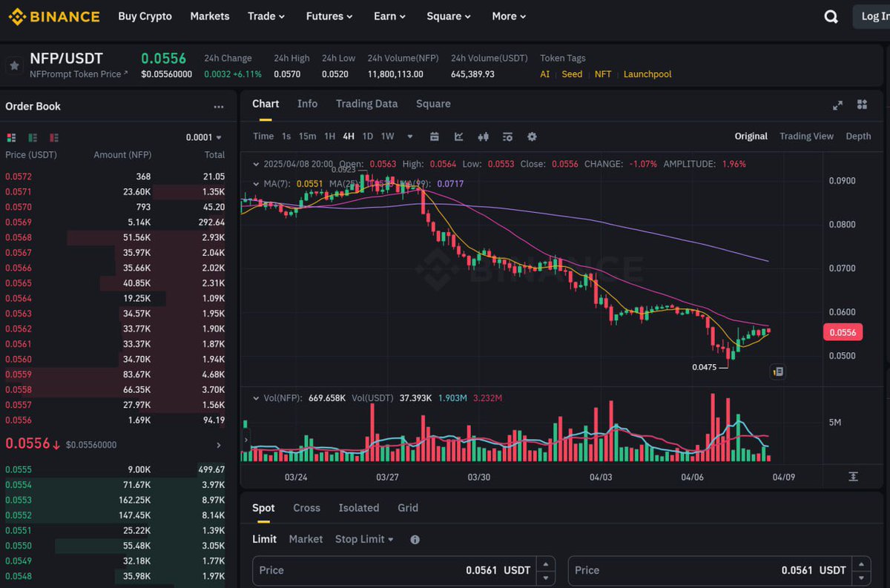Open chart display list settings icon
Screen dimensions: 890x588
(507, 136)
